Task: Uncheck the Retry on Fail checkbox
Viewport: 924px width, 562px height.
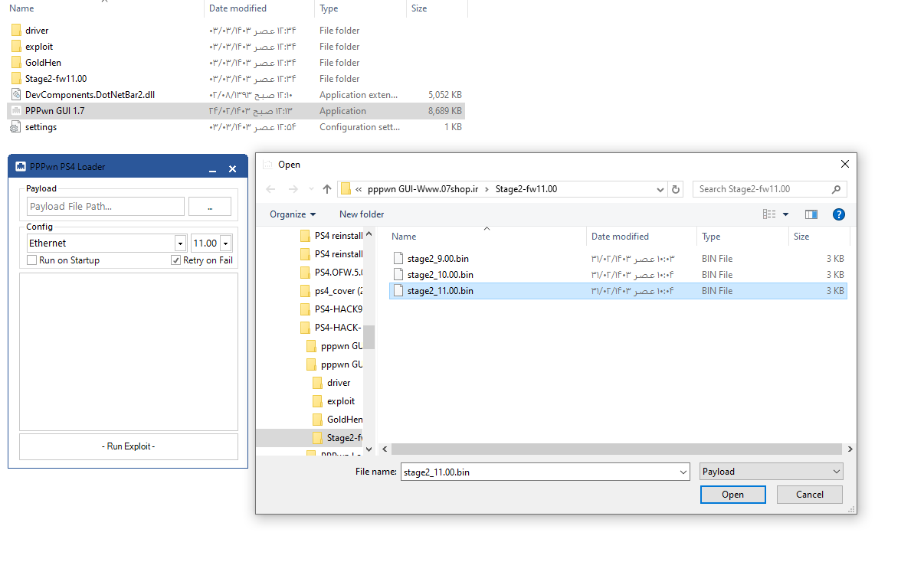Action: 176,260
